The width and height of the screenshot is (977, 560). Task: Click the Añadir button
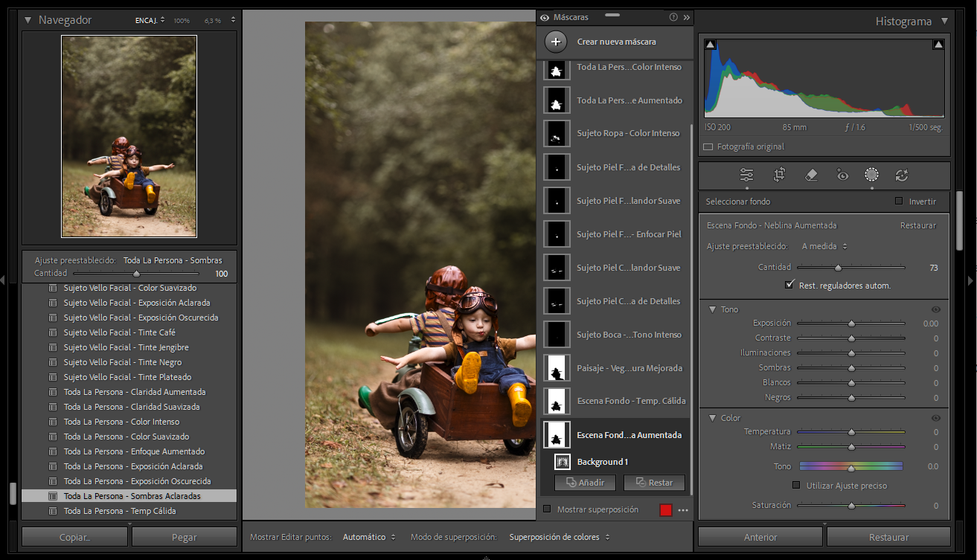tap(585, 483)
